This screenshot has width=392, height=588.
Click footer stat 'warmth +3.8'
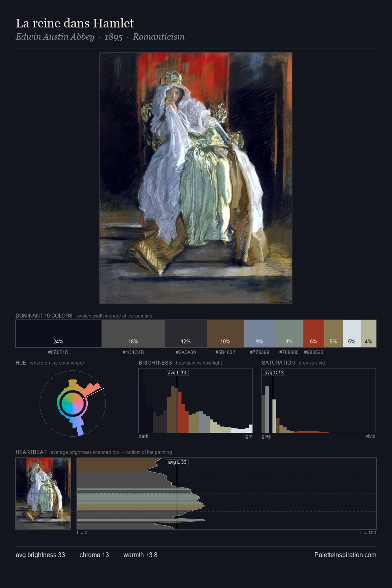coord(140,555)
